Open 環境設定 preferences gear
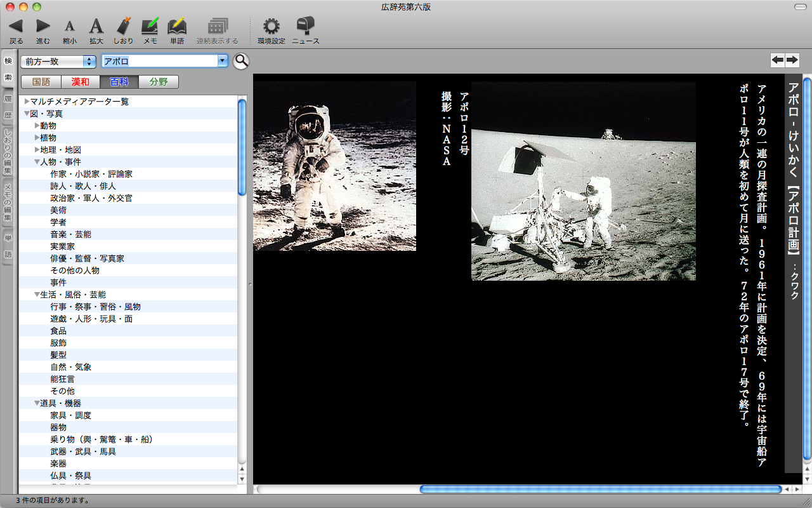812x508 pixels. coord(272,26)
